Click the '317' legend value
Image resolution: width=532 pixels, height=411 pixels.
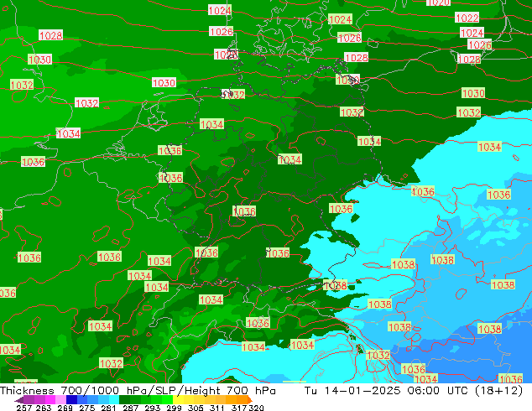239,408
